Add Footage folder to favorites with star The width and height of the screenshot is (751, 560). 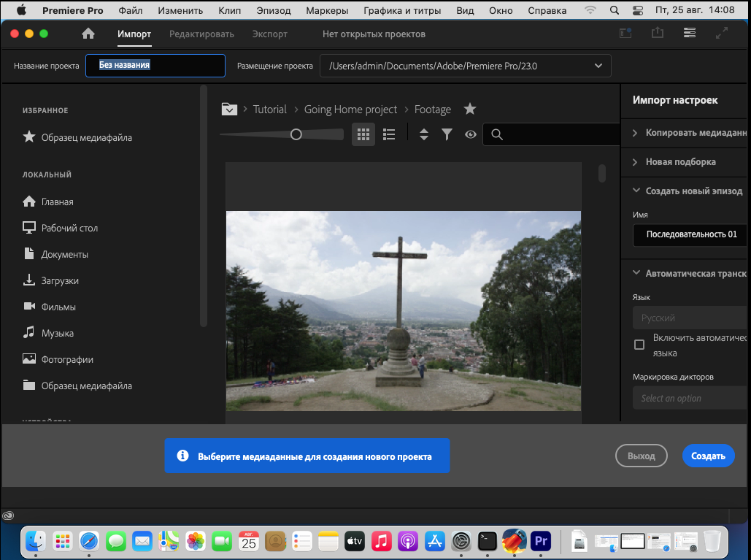(470, 109)
